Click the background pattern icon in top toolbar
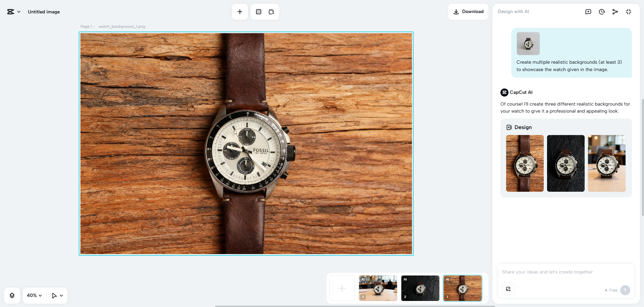Image resolution: width=644 pixels, height=307 pixels. 259,12
